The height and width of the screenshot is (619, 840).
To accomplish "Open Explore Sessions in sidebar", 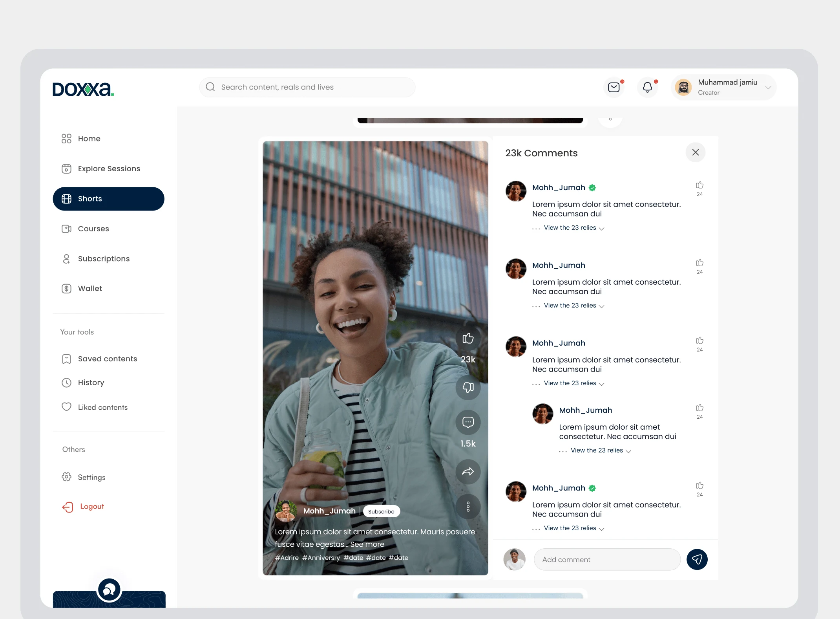I will pyautogui.click(x=108, y=168).
